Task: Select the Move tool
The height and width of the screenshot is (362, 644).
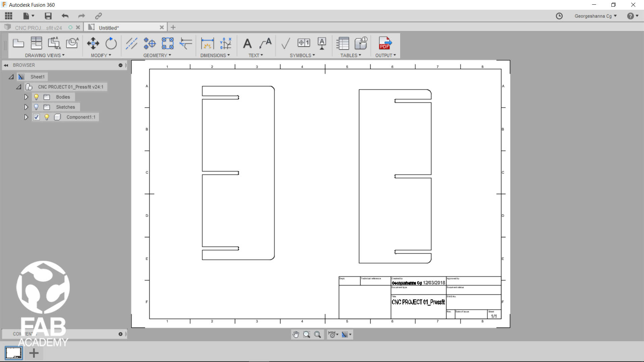Action: [x=93, y=43]
